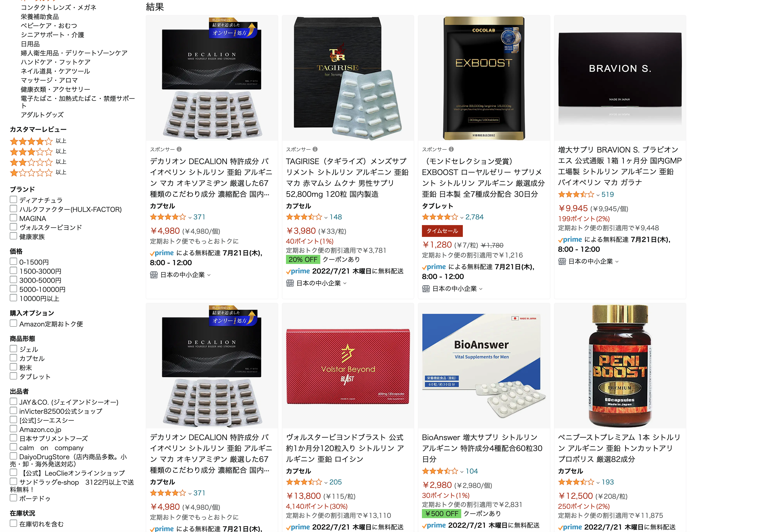Click sponsor info icon on TAGIRISE listing

[x=315, y=149]
